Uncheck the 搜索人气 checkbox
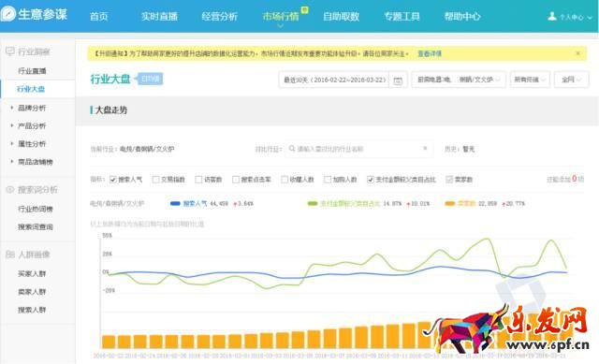The height and width of the screenshot is (364, 599). (112, 179)
